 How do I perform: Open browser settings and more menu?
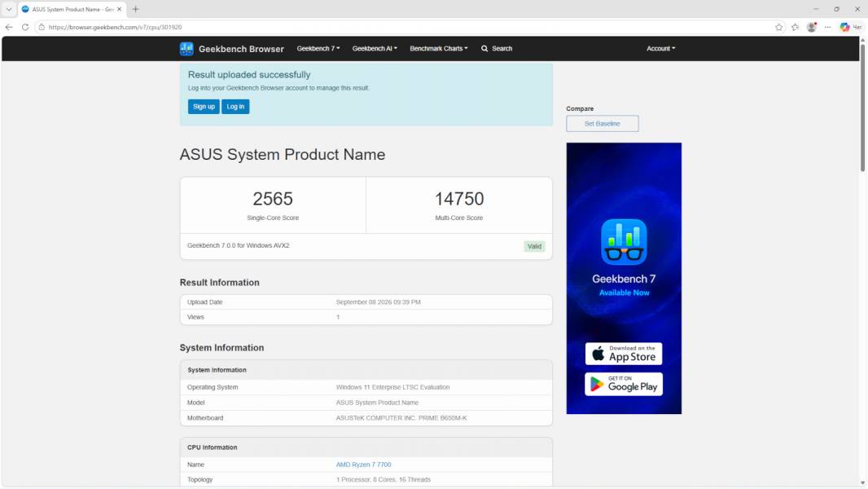827,27
